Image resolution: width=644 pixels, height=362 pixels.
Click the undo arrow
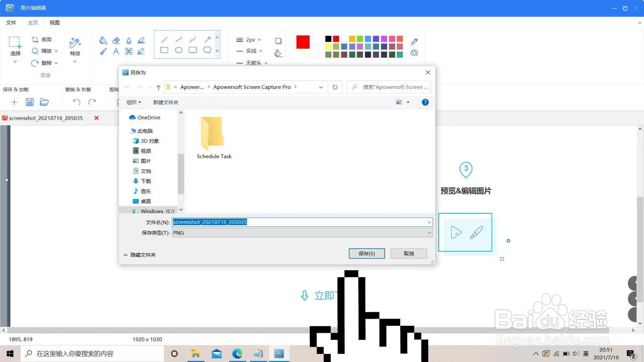[76, 102]
